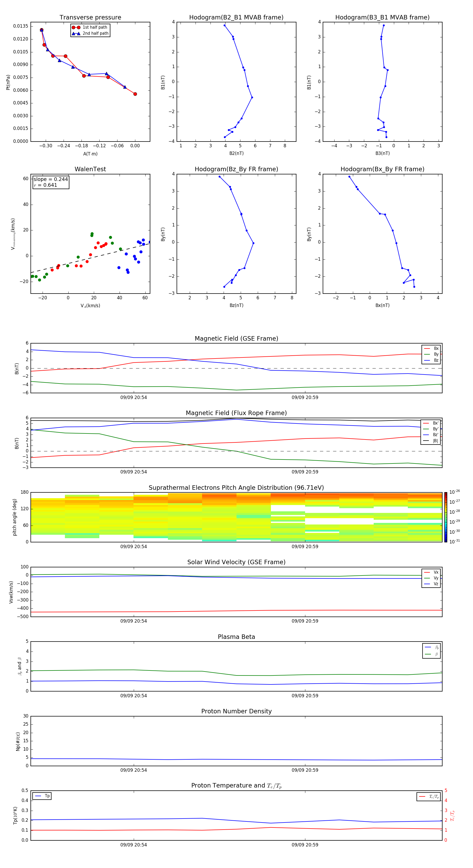Click the dashed fit line in WalenTest
This screenshot has height=868, width=473.
pos(90,258)
